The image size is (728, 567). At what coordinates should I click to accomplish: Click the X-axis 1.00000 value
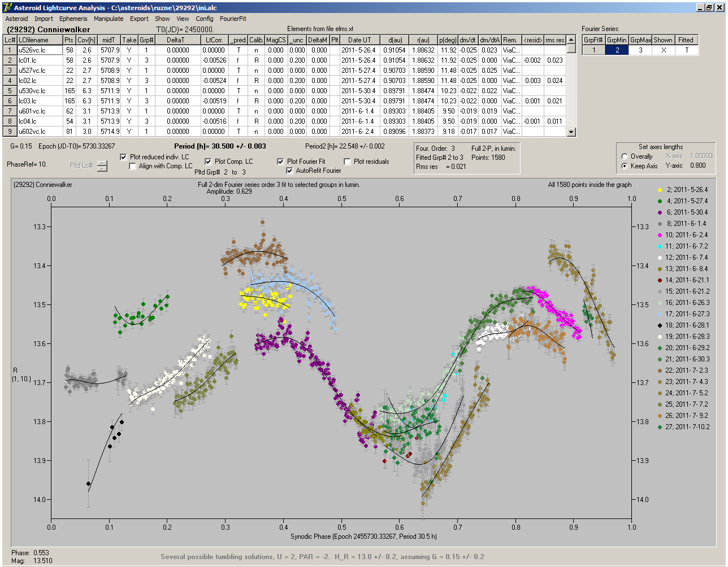click(701, 156)
